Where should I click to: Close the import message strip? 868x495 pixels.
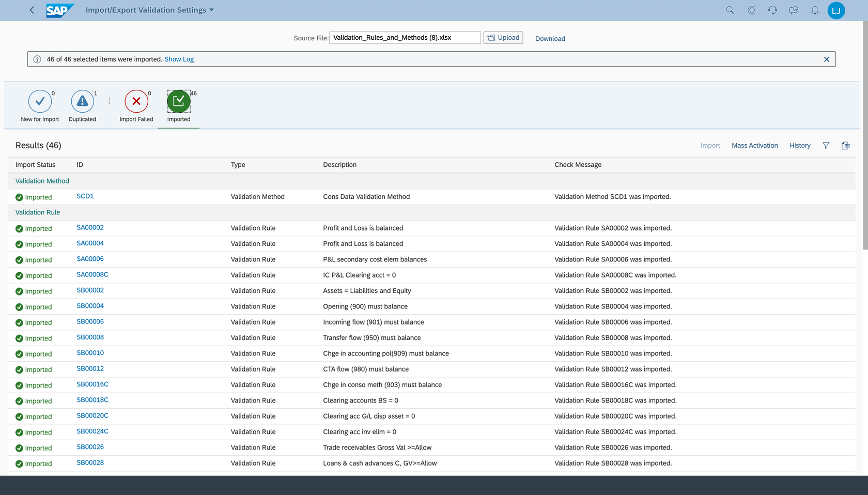point(827,59)
